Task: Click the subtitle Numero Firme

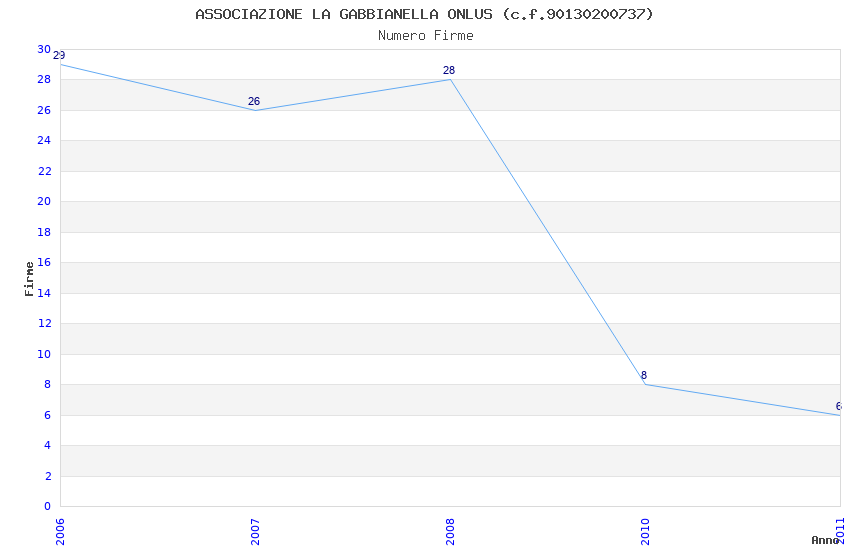Action: tap(426, 35)
